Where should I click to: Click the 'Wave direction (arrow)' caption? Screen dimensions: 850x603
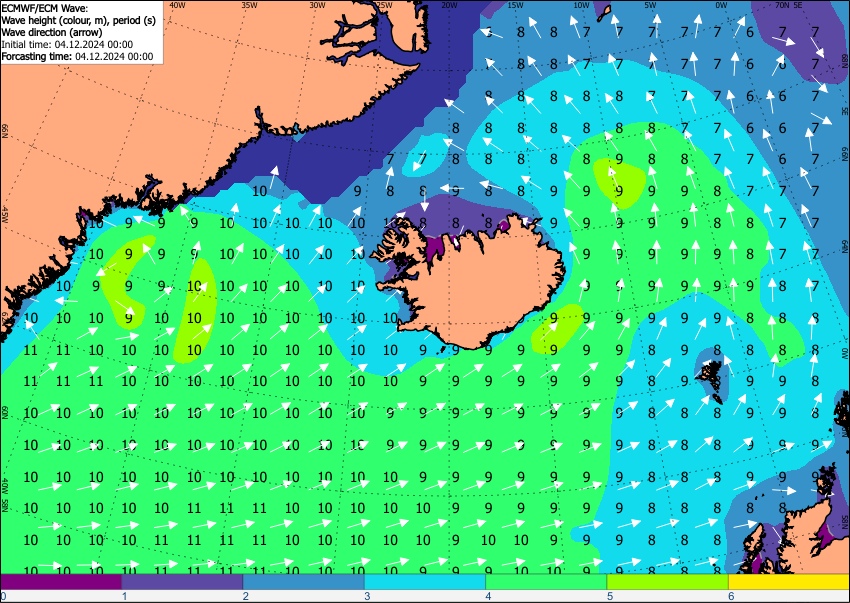(x=51, y=33)
